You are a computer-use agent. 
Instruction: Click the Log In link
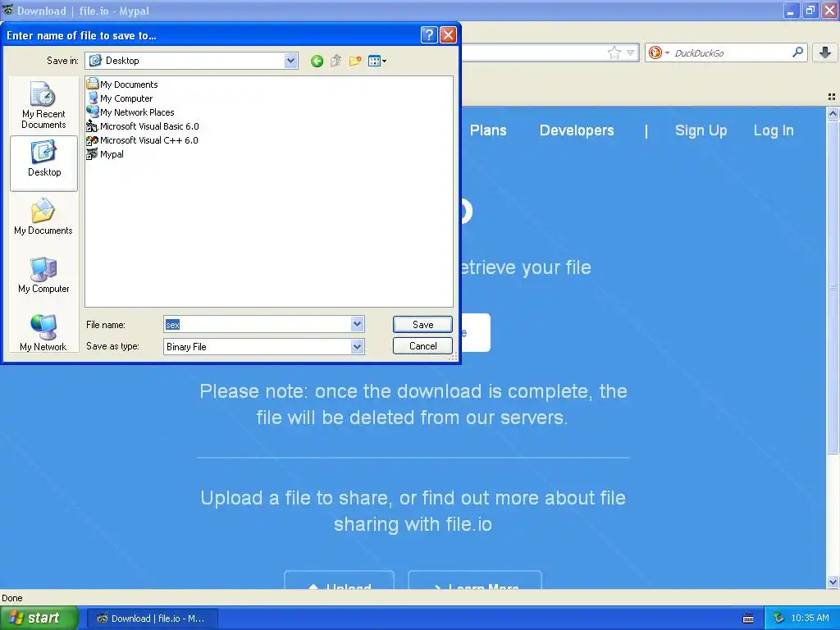tap(774, 130)
